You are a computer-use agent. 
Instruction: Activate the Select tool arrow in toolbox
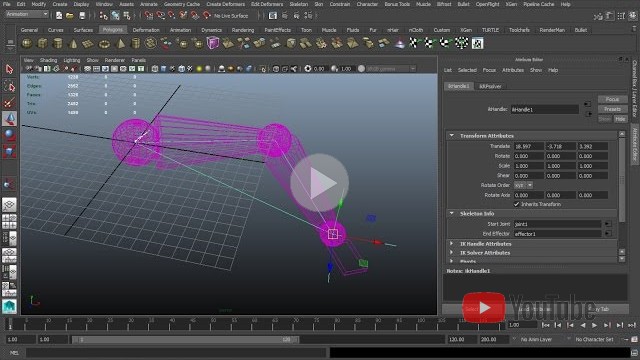[x=9, y=69]
